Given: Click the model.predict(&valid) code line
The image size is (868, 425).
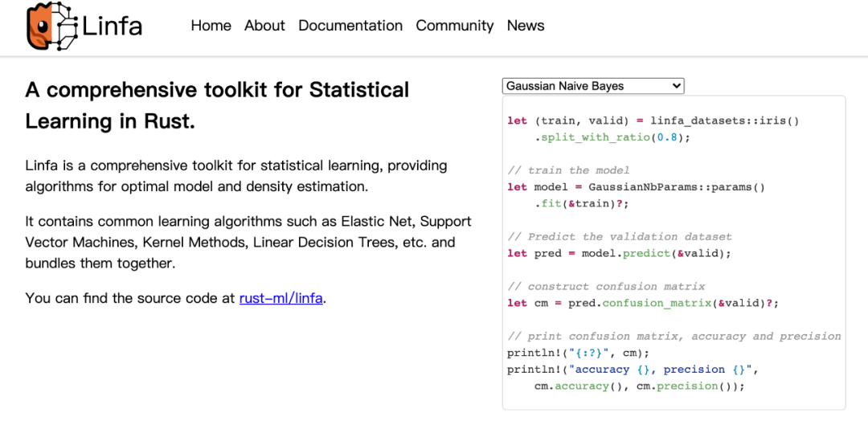Looking at the screenshot, I should coord(619,254).
